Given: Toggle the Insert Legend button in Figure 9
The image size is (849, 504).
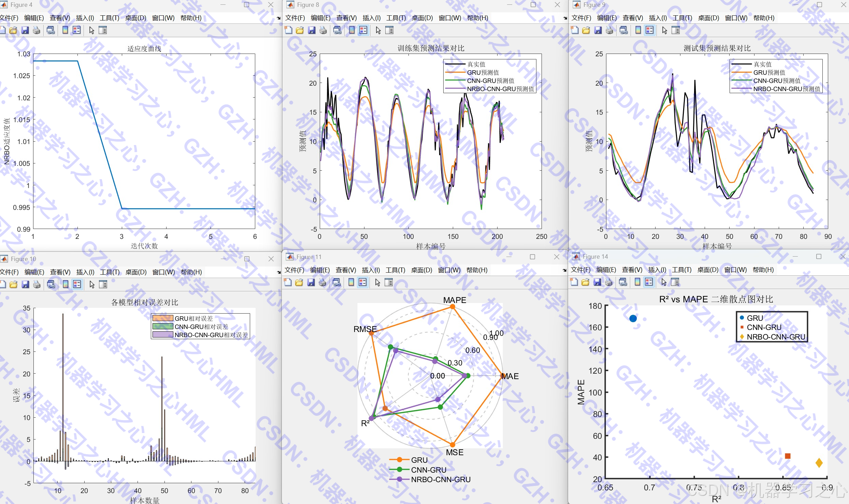Looking at the screenshot, I should pos(650,30).
